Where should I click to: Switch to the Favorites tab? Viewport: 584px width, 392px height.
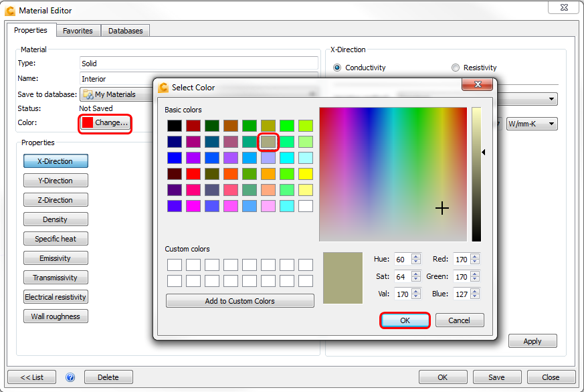point(78,30)
